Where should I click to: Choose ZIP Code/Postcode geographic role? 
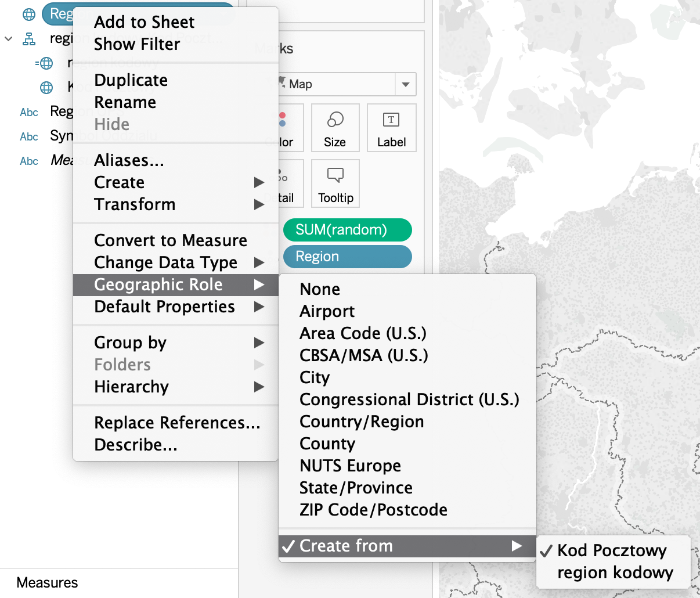[x=373, y=510]
